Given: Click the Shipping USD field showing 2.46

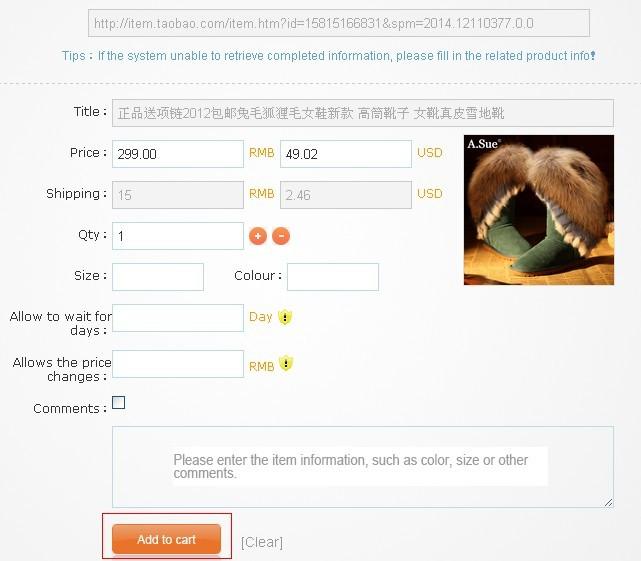Looking at the screenshot, I should [346, 195].
